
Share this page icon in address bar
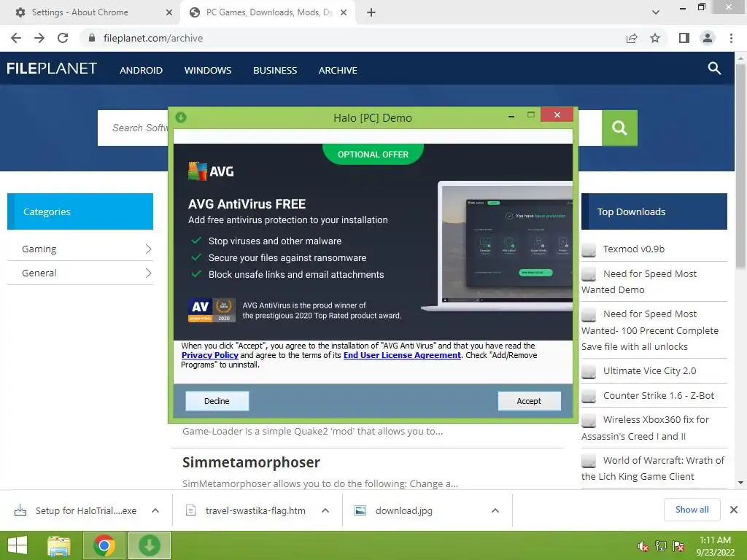click(632, 38)
